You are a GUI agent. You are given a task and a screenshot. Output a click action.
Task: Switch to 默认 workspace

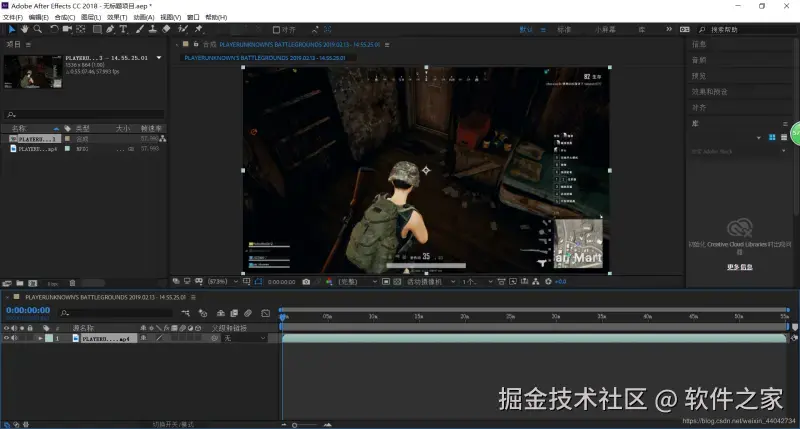click(526, 30)
